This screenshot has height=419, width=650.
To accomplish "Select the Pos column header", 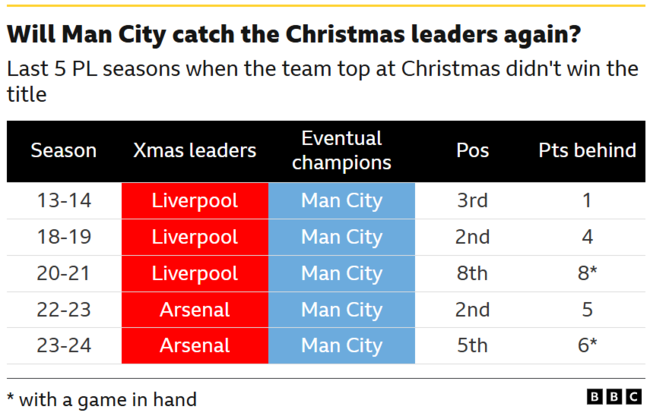I will (472, 151).
